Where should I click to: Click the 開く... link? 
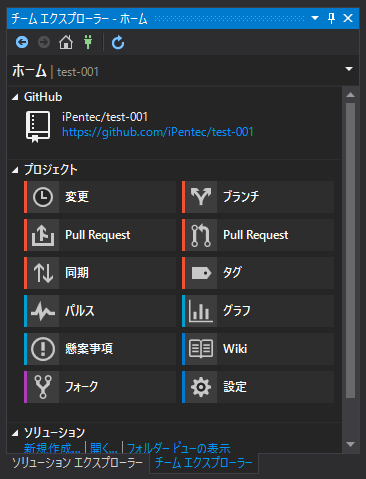pos(104,448)
